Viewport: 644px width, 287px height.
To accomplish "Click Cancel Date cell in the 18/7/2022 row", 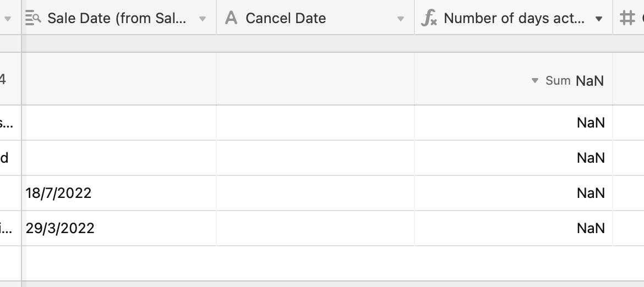I will click(x=315, y=193).
